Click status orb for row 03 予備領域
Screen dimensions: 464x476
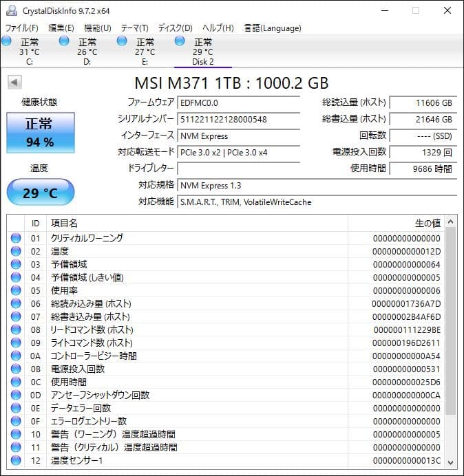[x=16, y=264]
